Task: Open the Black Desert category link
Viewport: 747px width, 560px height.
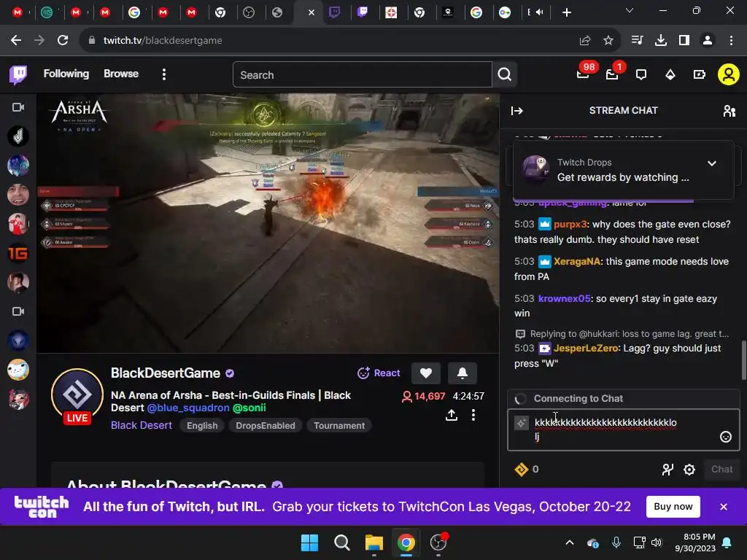Action: pyautogui.click(x=142, y=425)
